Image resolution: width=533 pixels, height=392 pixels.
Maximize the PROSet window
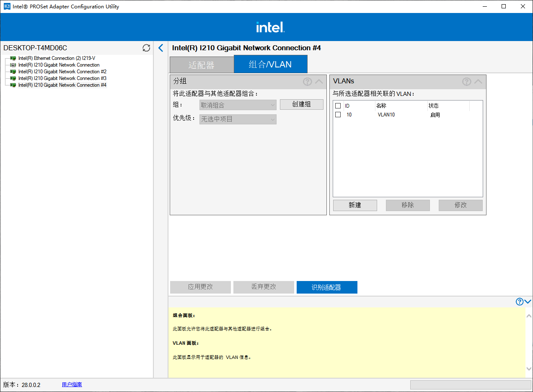pos(504,6)
